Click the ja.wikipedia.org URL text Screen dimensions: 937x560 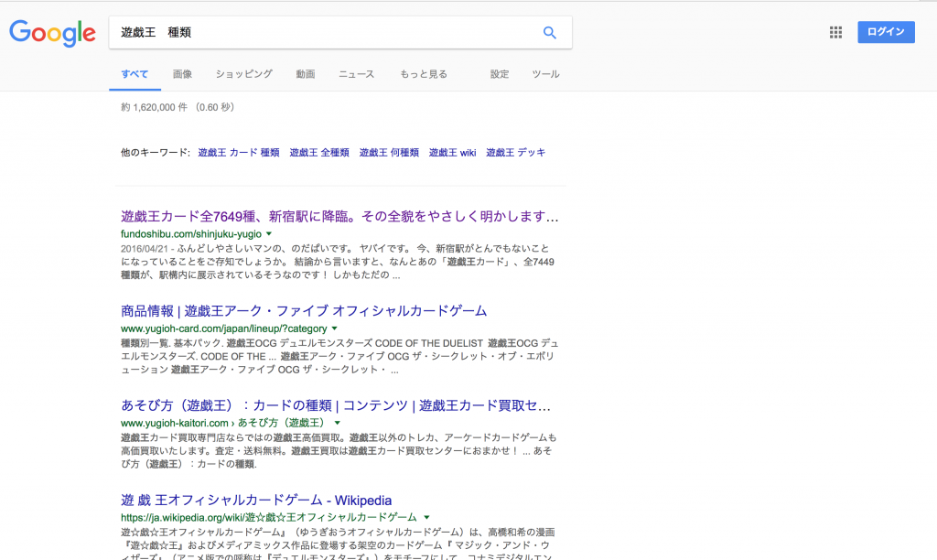(x=269, y=517)
